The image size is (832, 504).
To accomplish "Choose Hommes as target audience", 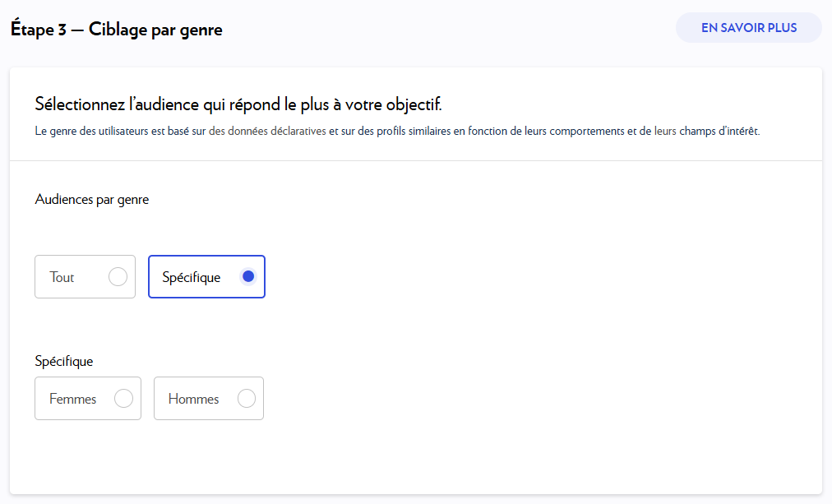I will tap(209, 398).
